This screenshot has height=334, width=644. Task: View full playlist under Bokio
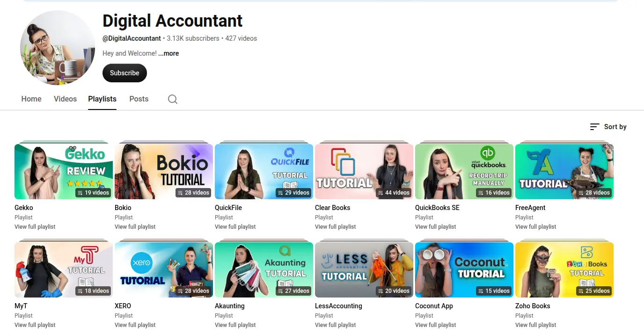(x=135, y=227)
